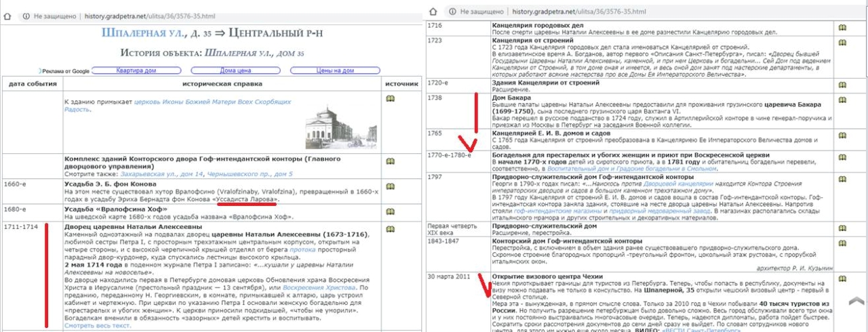Image resolution: width=868 pixels, height=332 pixels.
Task: Click the Усадьба «Вралофсина Хоф» heading
Action: coord(117,209)
